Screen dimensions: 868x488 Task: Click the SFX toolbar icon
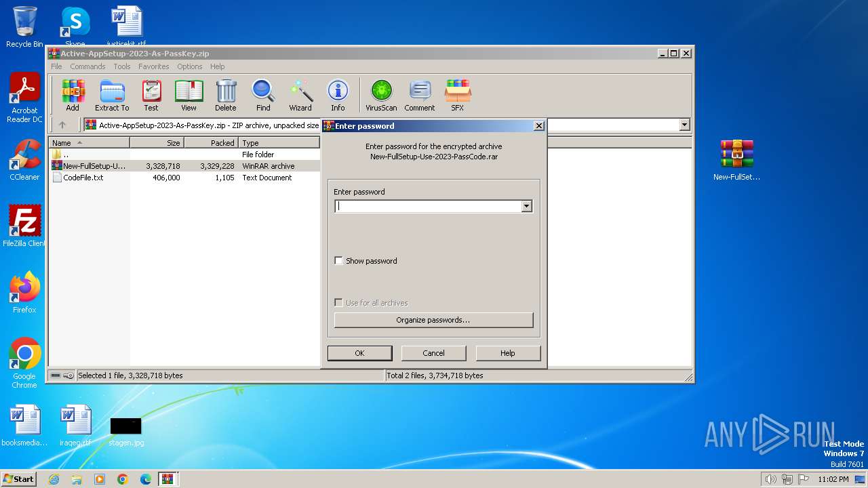(458, 95)
